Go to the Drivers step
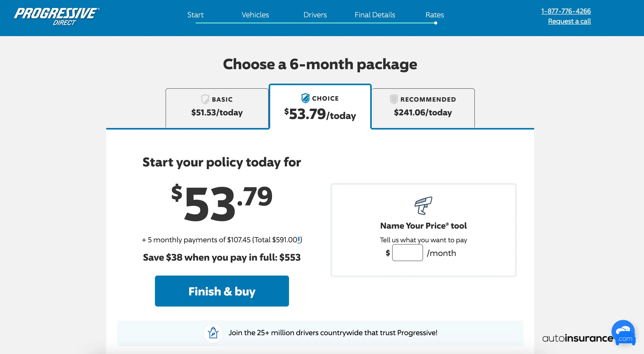 (315, 15)
